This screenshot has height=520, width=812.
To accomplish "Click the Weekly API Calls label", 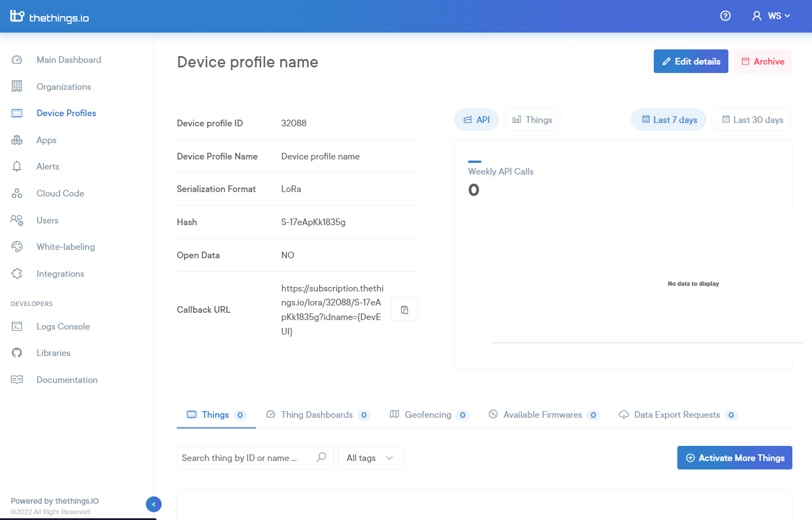I will coord(501,171).
